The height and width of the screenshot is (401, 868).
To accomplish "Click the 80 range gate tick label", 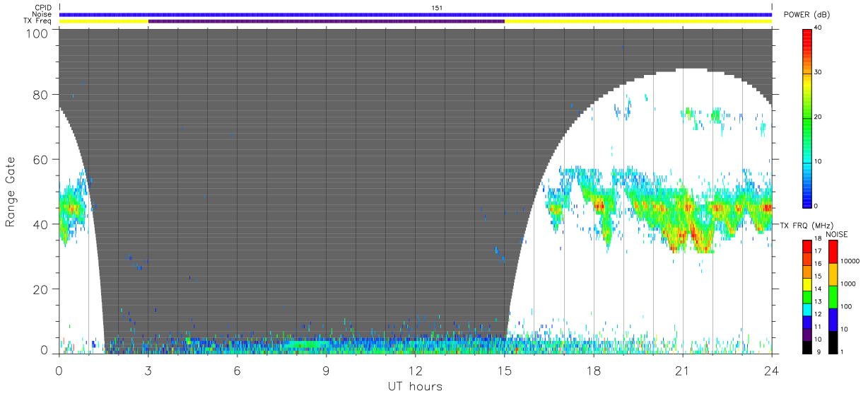I will (40, 95).
